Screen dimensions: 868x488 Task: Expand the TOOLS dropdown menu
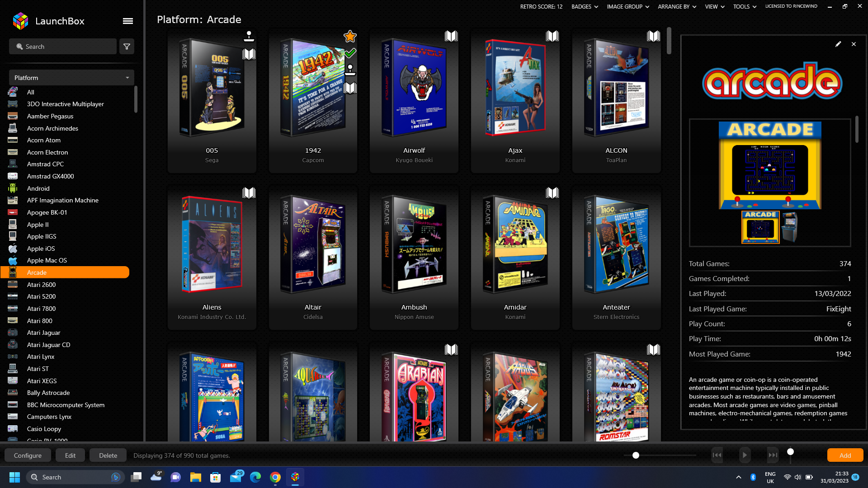pyautogui.click(x=745, y=6)
